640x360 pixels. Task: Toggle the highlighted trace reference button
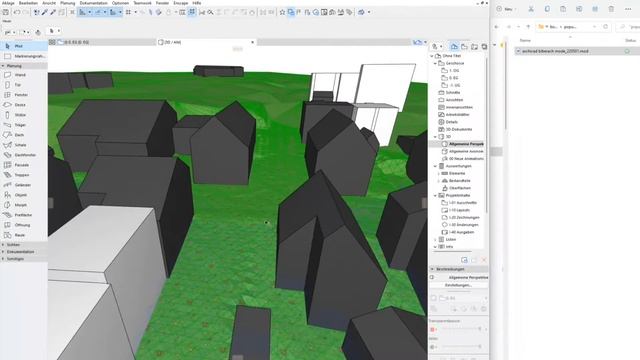(x=291, y=12)
